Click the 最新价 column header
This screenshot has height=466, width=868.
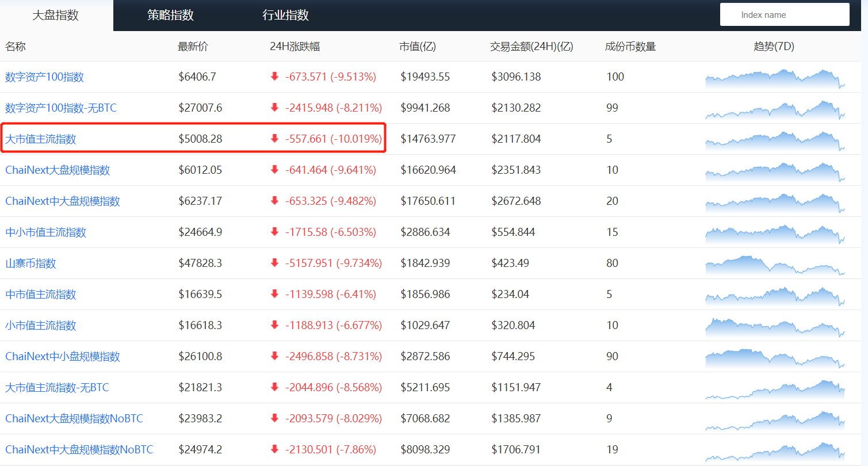(x=193, y=47)
